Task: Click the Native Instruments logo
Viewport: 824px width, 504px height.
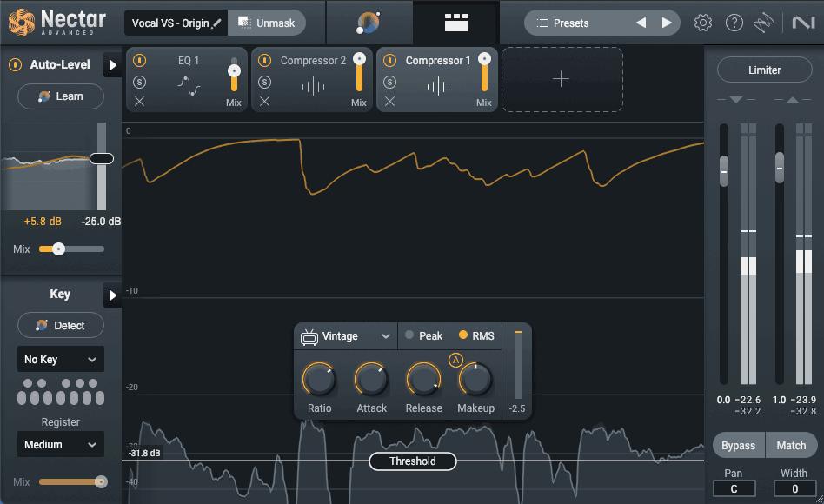Action: [x=803, y=23]
